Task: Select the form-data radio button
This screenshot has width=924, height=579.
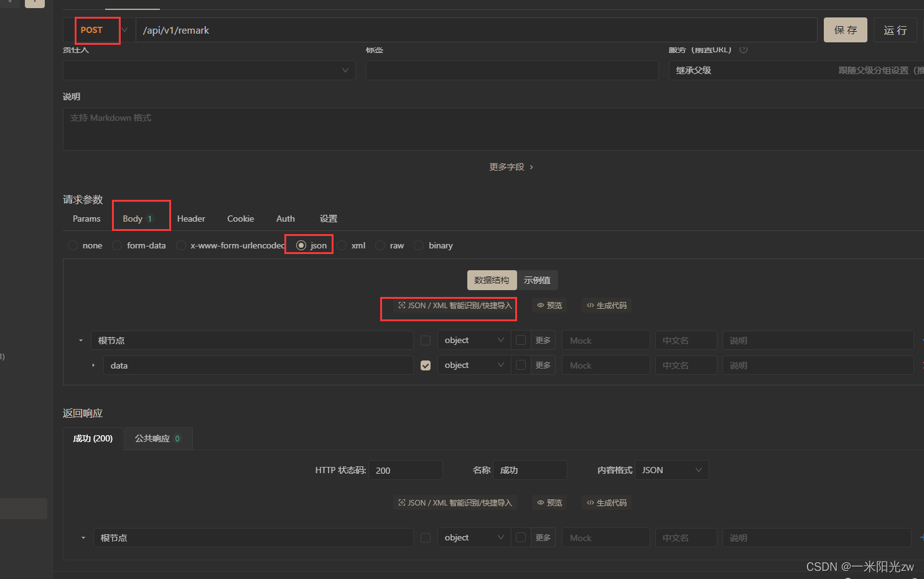Action: click(117, 245)
